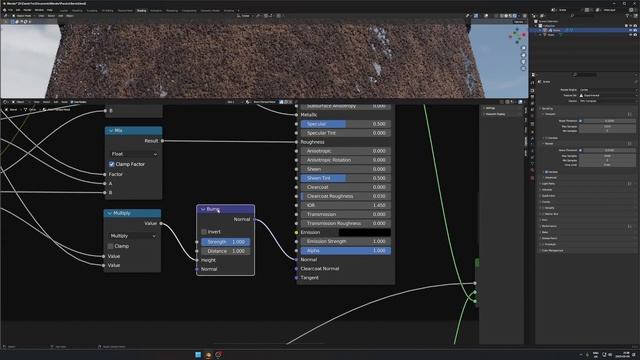Click the Bump node Height input socket
Image resolution: width=640 pixels, height=360 pixels.
(x=197, y=260)
